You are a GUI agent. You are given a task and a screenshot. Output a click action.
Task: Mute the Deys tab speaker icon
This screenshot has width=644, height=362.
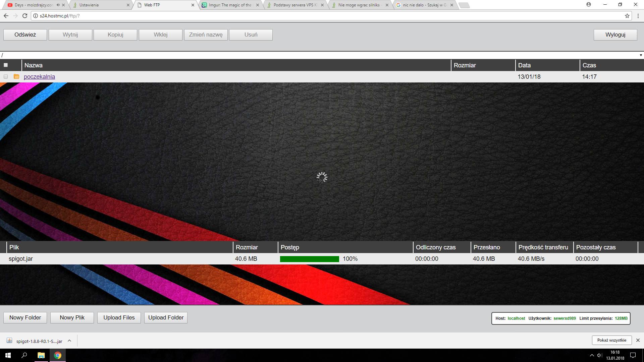coord(58,5)
